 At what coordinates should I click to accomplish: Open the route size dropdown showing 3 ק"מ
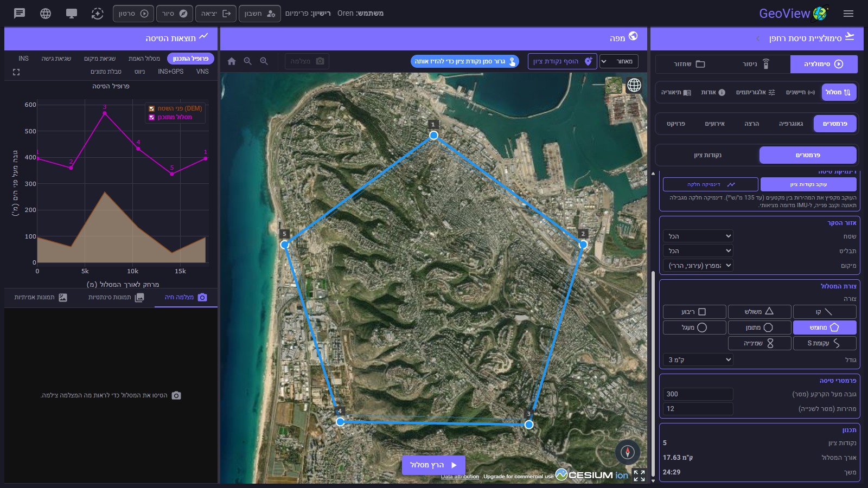pyautogui.click(x=698, y=359)
